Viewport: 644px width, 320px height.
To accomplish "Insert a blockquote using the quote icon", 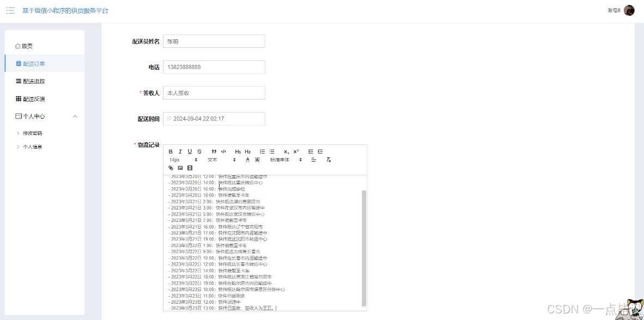I will tap(214, 151).
